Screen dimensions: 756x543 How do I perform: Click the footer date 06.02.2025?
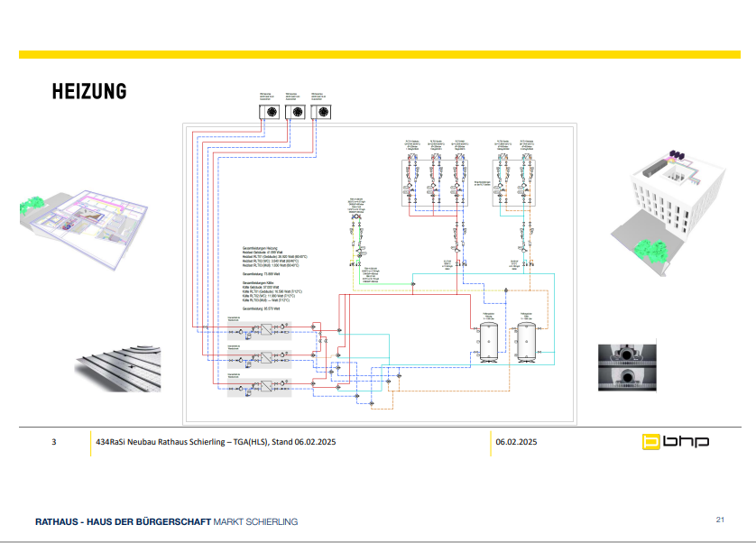(516, 442)
